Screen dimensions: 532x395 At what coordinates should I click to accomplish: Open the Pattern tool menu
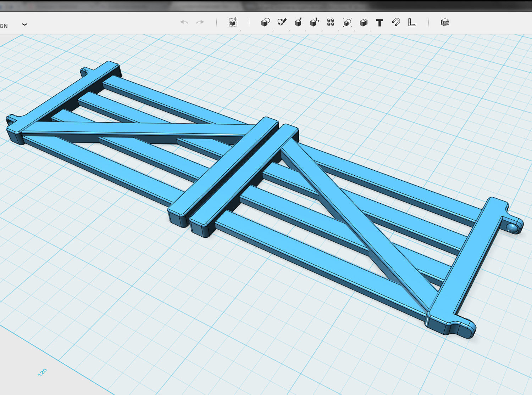coord(331,22)
